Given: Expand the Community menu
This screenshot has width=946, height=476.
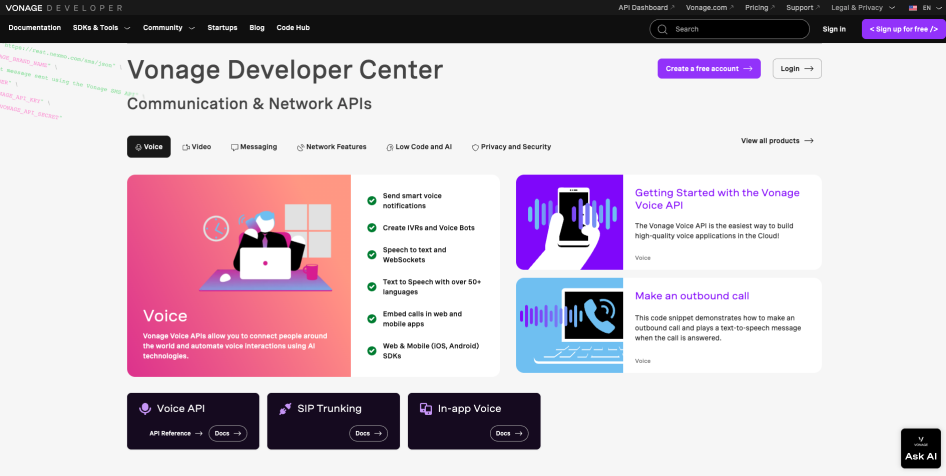Looking at the screenshot, I should (168, 28).
